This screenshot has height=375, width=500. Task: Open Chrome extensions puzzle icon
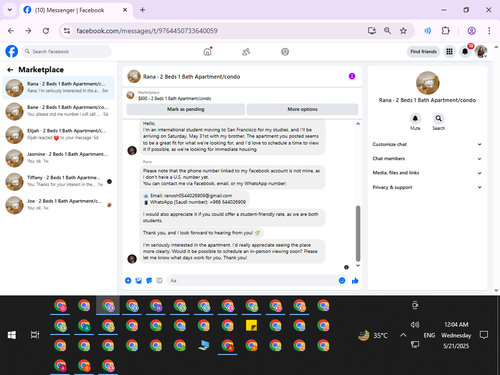coord(445,31)
